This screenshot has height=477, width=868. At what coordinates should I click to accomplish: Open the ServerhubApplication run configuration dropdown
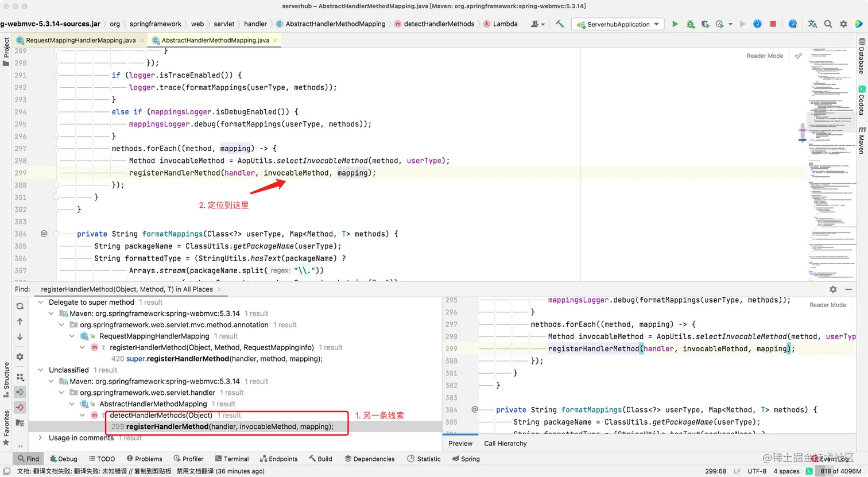coord(618,24)
